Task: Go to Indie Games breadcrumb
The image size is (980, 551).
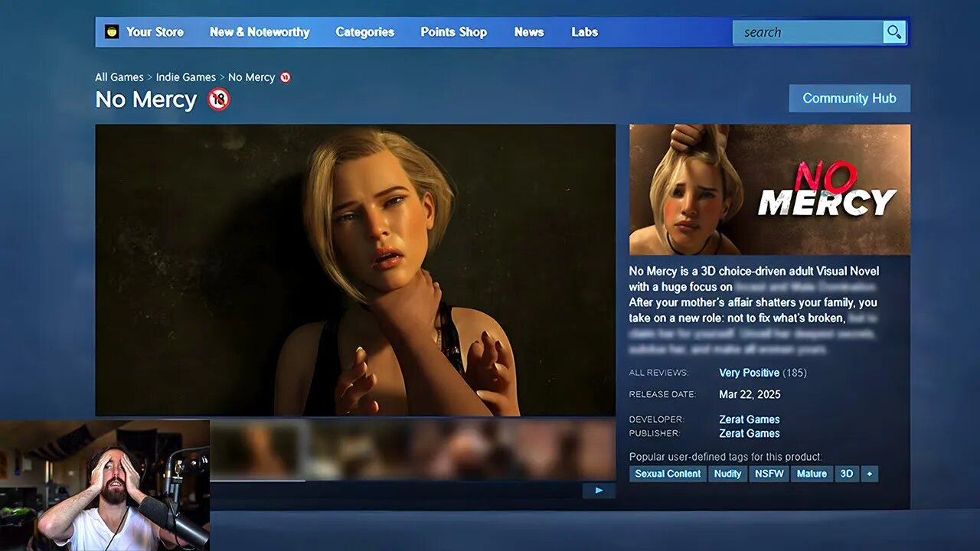Action: pos(186,77)
